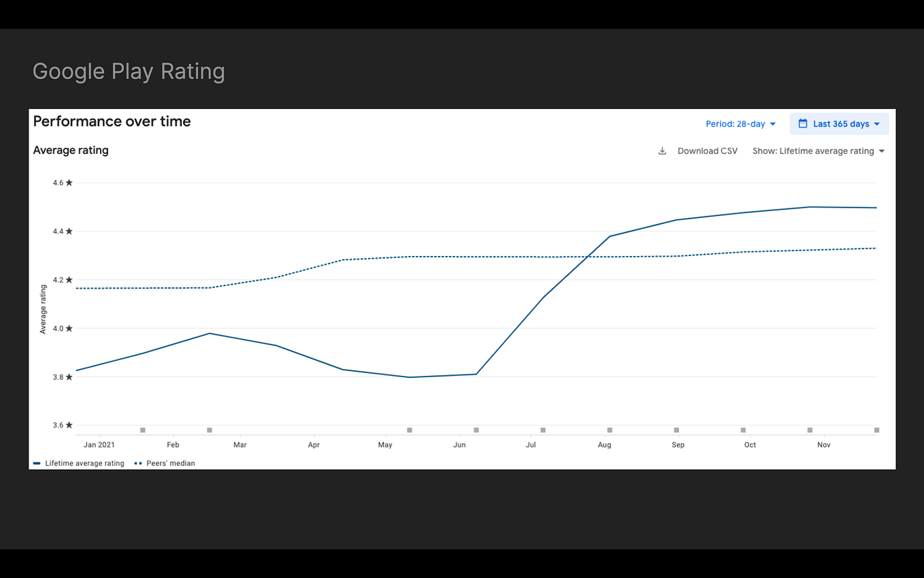Click the star icon beside the 3.6 label
Screen dimensions: 924x578
click(69, 424)
